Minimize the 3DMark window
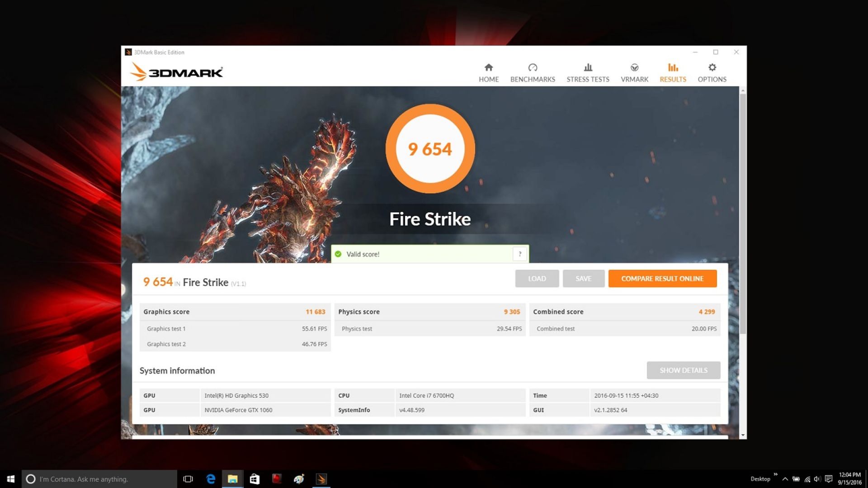The width and height of the screenshot is (868, 488). click(695, 52)
